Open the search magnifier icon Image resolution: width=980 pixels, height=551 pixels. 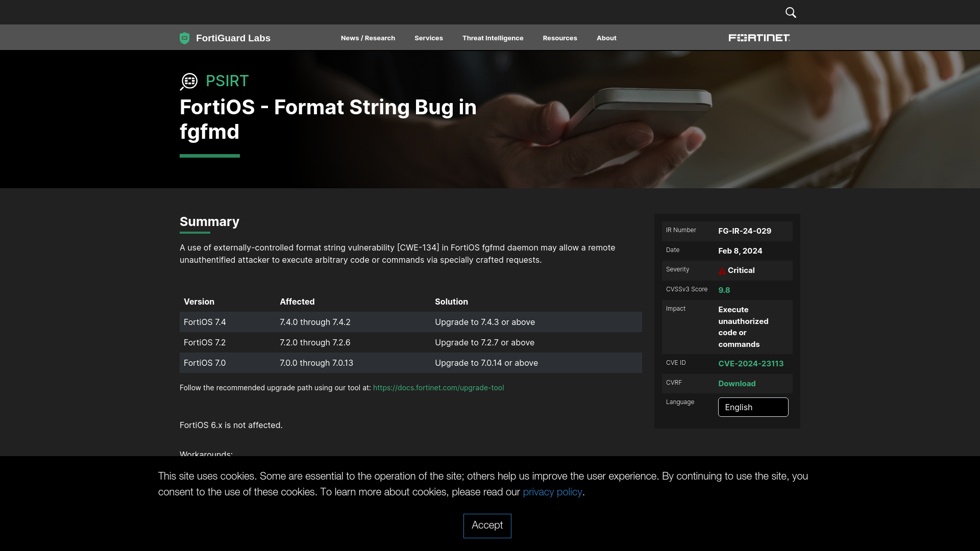coord(791,12)
